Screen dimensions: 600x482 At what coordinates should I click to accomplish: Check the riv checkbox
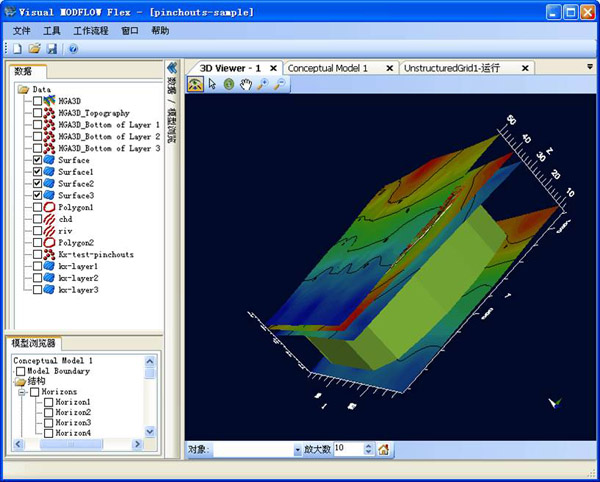pos(37,231)
